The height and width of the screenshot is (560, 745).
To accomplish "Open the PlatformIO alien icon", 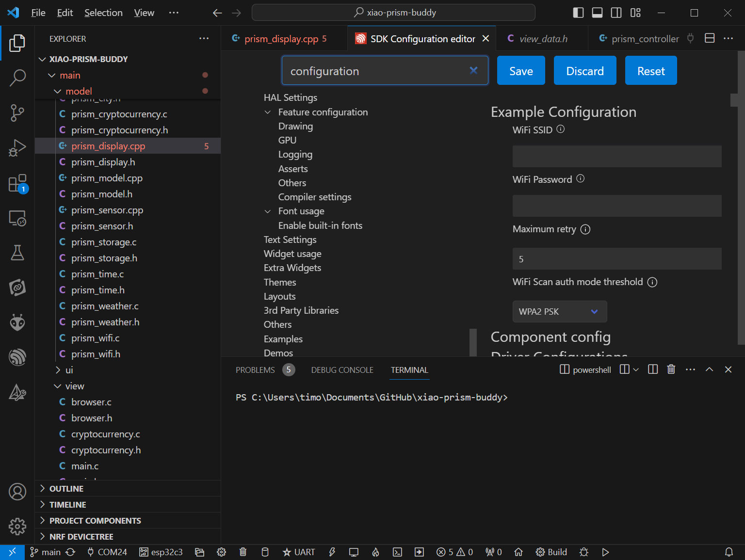I will pyautogui.click(x=17, y=322).
